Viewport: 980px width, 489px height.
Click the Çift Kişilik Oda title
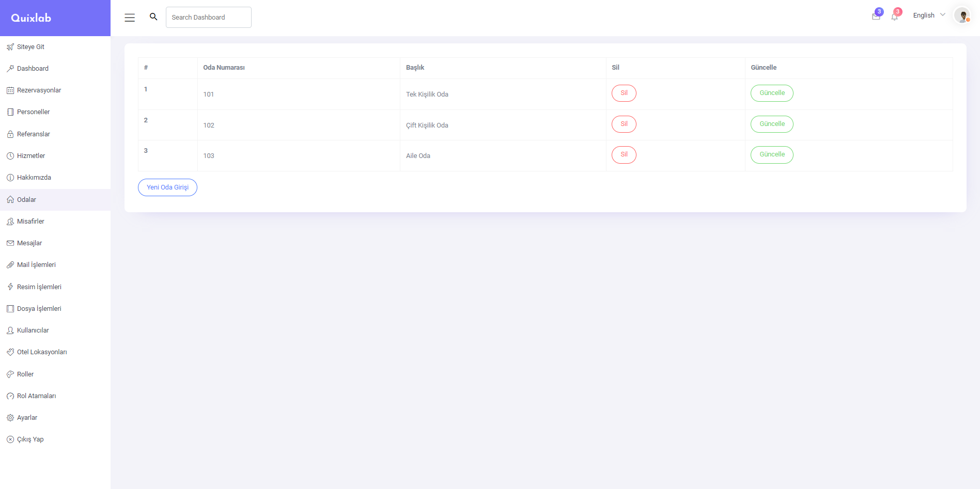427,125
